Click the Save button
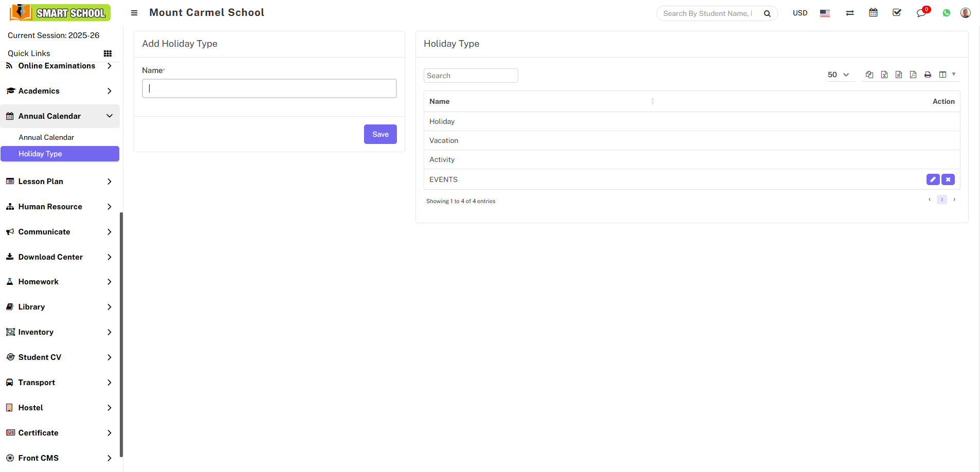 point(380,134)
